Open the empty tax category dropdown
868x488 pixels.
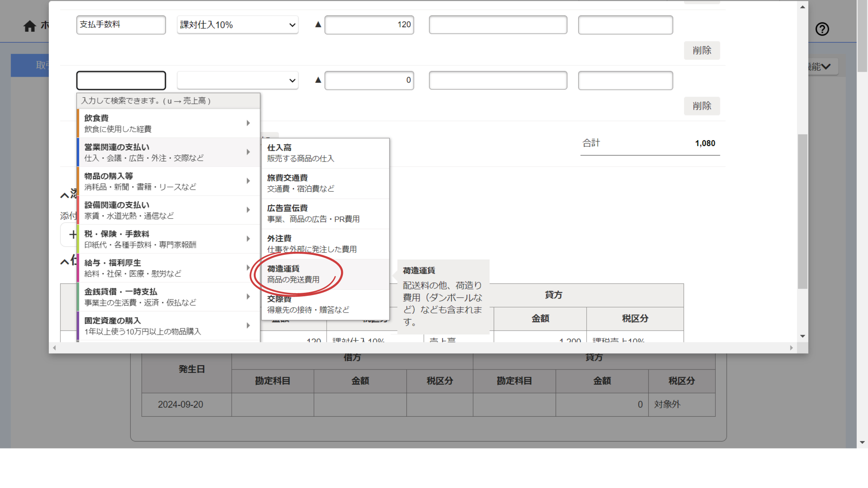pos(238,81)
